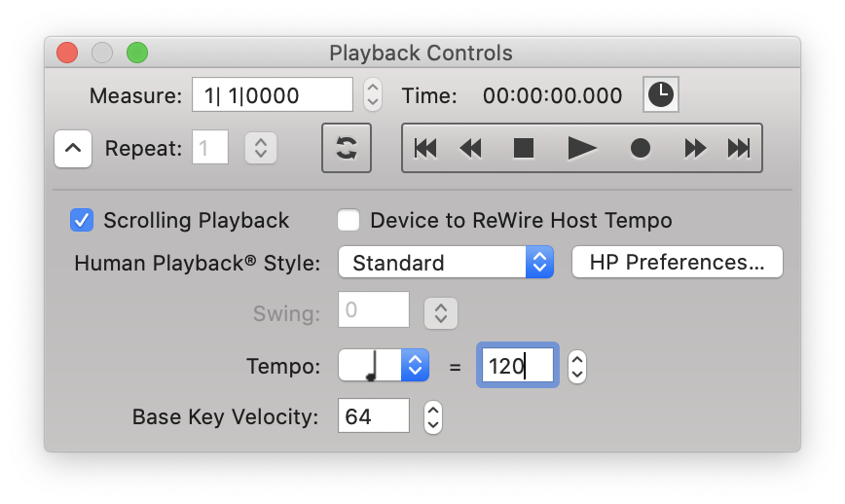
Task: Rewind to the beginning of the score
Action: pos(425,148)
